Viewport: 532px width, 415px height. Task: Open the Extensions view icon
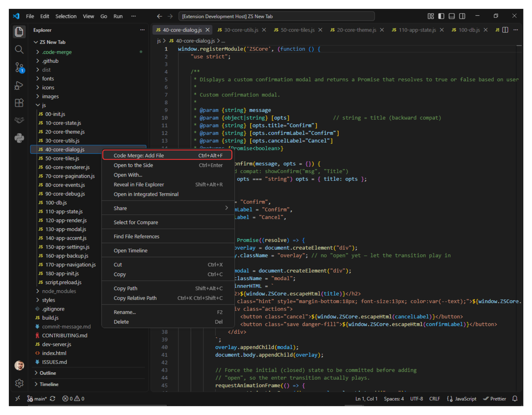click(x=19, y=103)
